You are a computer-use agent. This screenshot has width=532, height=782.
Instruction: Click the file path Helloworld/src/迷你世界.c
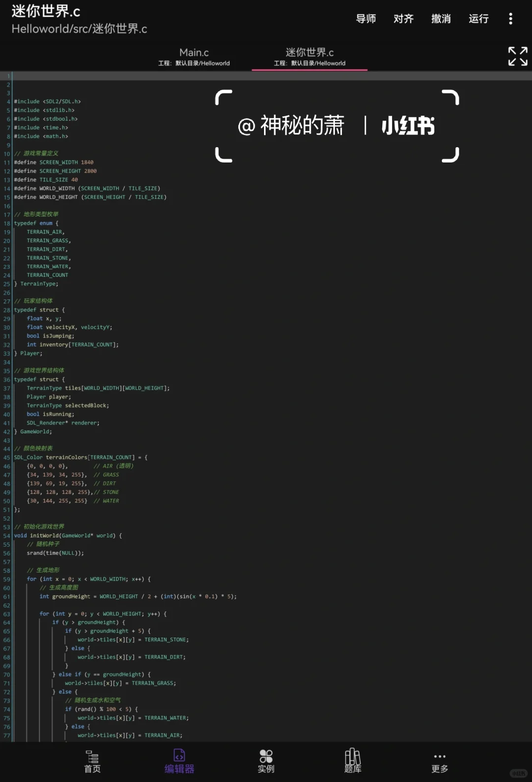(x=79, y=29)
